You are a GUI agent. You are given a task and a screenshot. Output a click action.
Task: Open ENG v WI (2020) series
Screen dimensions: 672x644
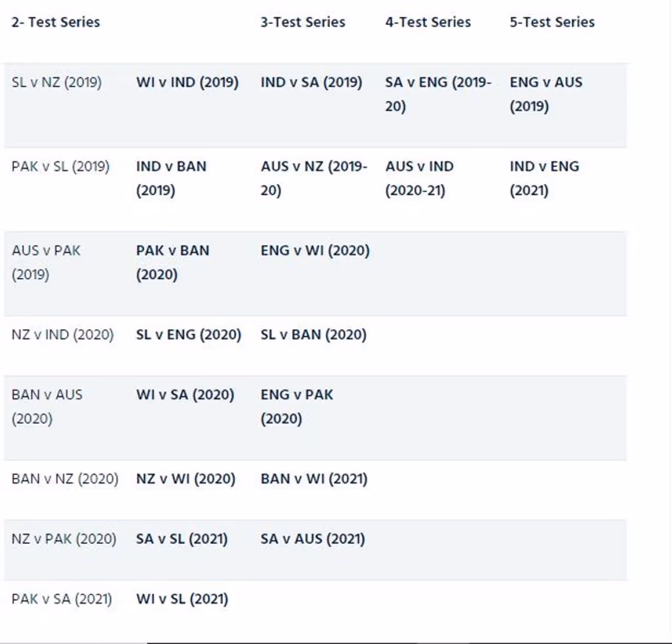(x=315, y=250)
